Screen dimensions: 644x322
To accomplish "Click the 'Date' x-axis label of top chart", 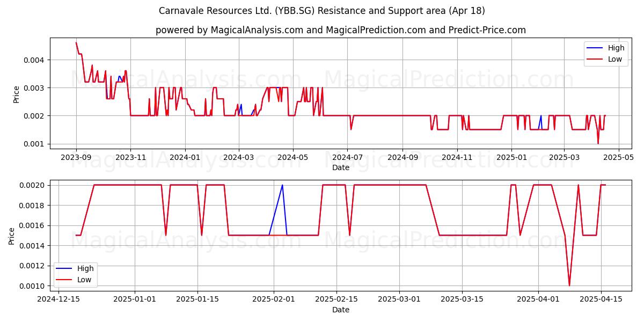I will [341, 167].
